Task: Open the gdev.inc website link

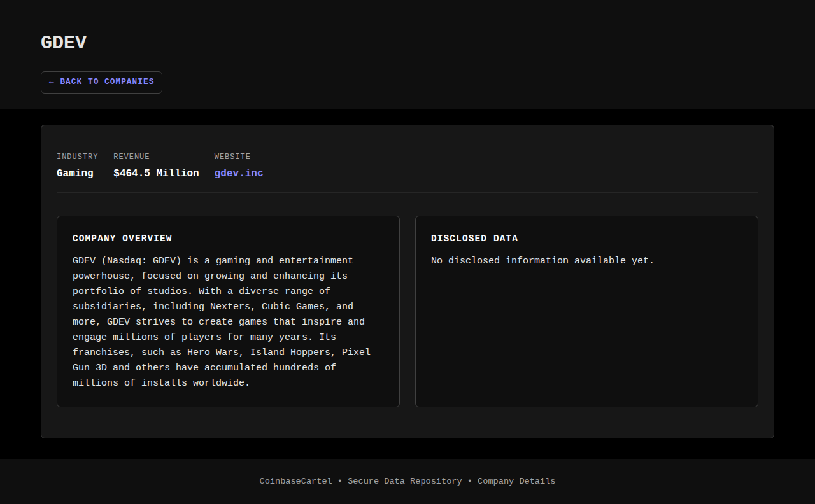Action: pos(239,173)
